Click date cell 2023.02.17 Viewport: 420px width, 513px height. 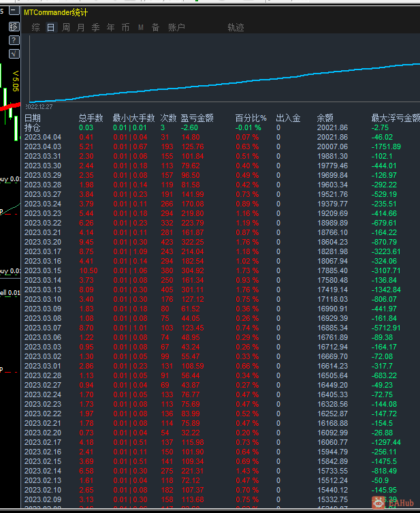tap(43, 442)
